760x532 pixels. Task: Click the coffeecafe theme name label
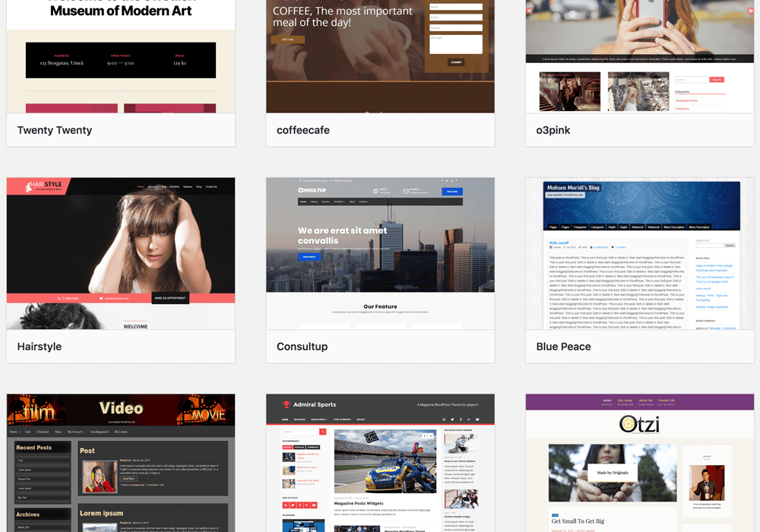tap(303, 130)
